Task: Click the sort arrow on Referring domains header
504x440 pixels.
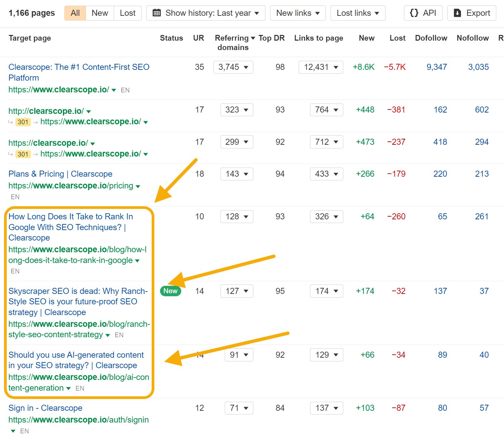Action: click(x=253, y=38)
